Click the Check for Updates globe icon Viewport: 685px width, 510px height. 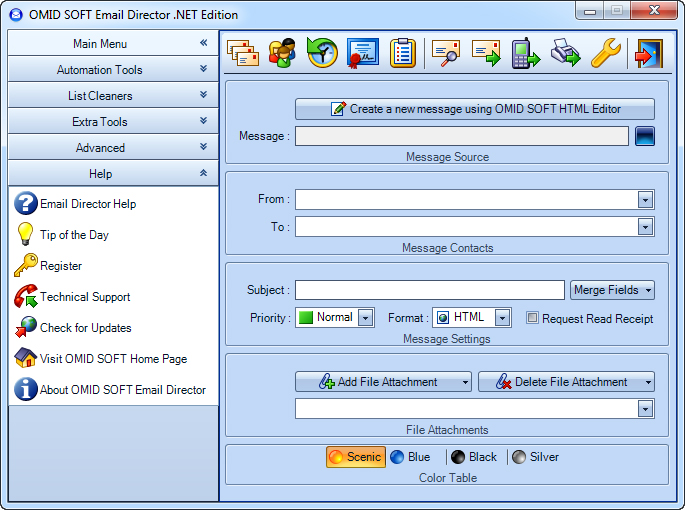(x=26, y=327)
